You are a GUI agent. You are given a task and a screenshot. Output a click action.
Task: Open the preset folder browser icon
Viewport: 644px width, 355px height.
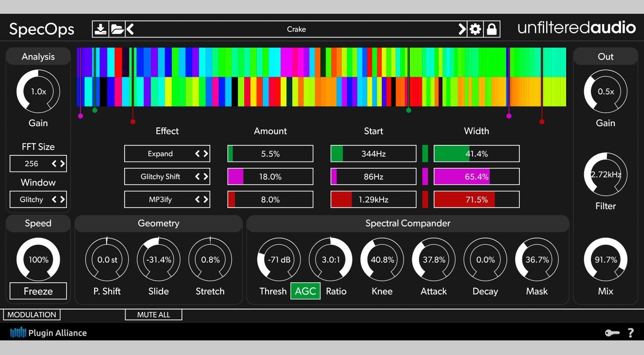click(118, 29)
